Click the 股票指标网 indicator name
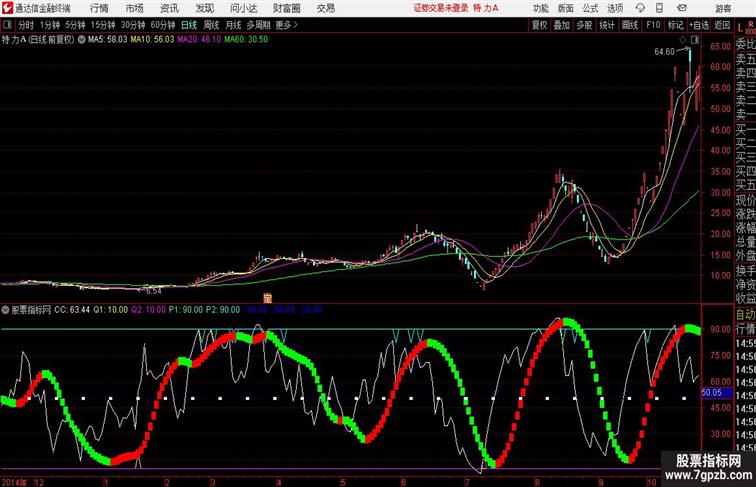This screenshot has height=487, width=756. point(31,310)
